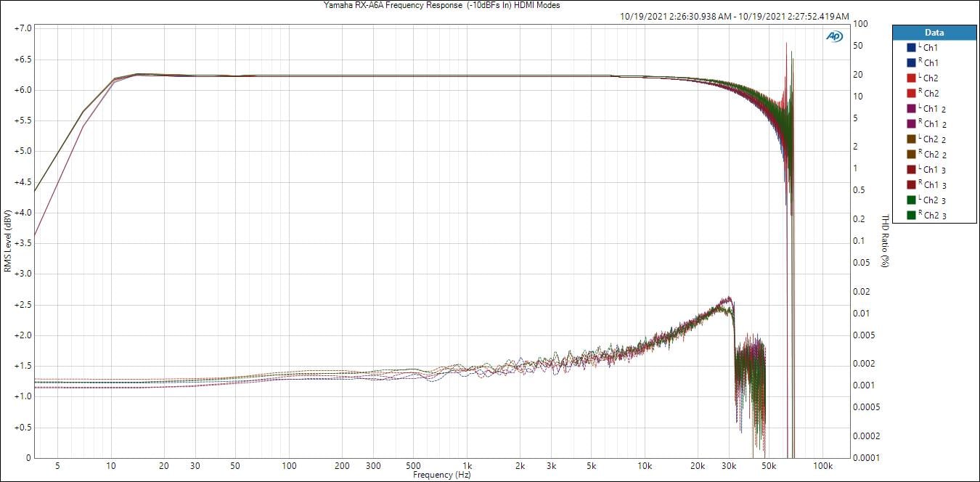Select the R Ch1 2 purple legend swatch
Screen dimensions: 980x482
tap(911, 124)
